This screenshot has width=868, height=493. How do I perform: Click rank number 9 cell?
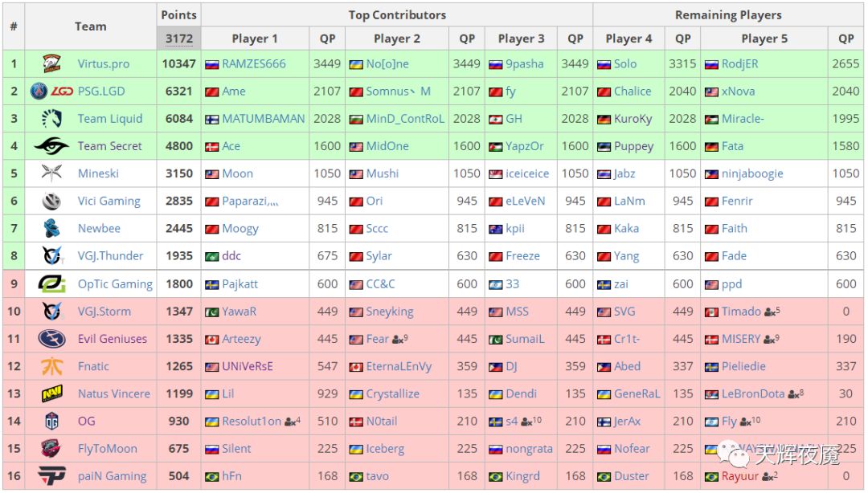[x=14, y=284]
